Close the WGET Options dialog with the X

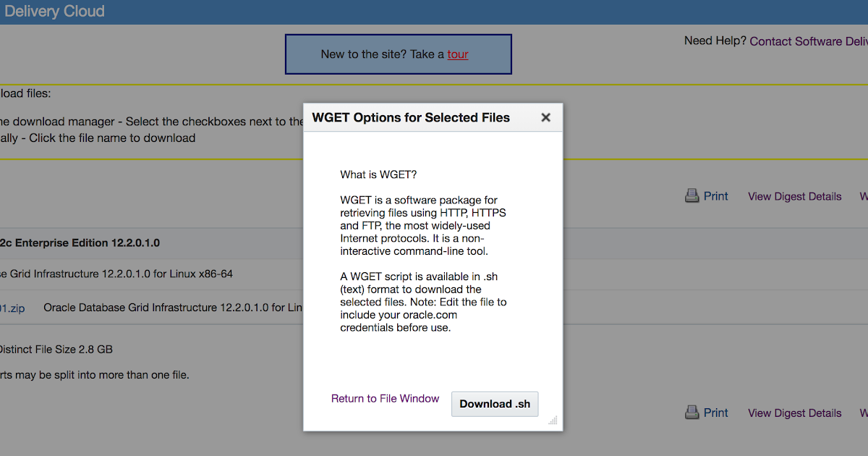tap(545, 117)
